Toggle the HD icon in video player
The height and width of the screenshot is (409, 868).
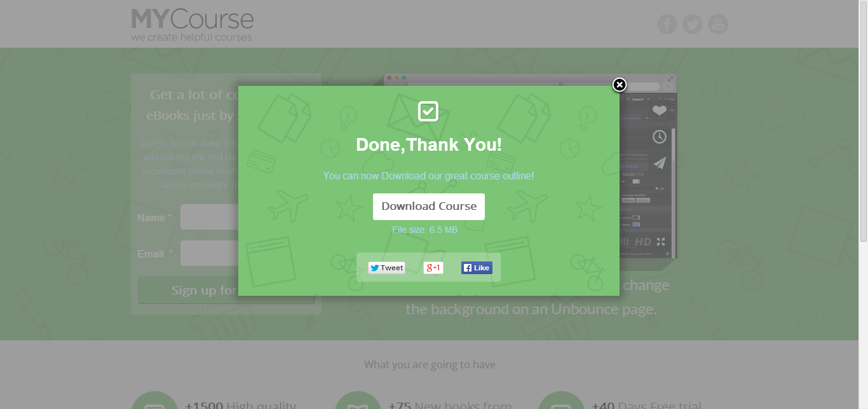[x=643, y=242]
